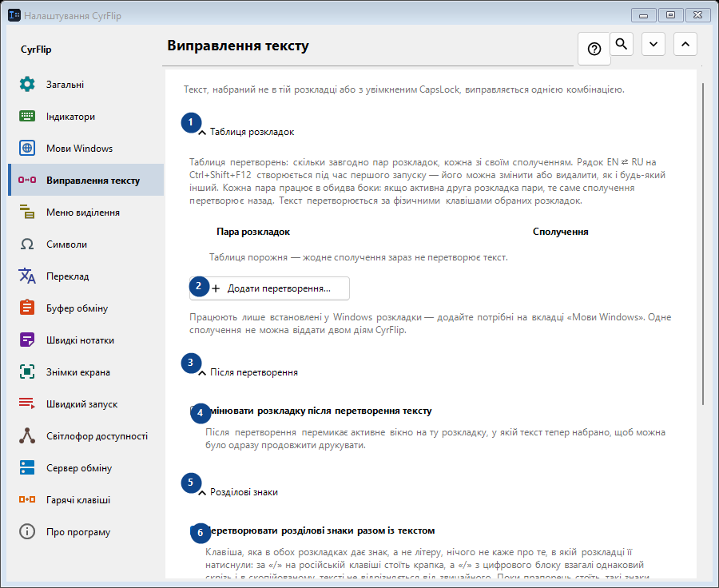Screen dimensions: 719x588
Task: Click the purple note icon for Швидкі нотатки
Action: point(27,340)
